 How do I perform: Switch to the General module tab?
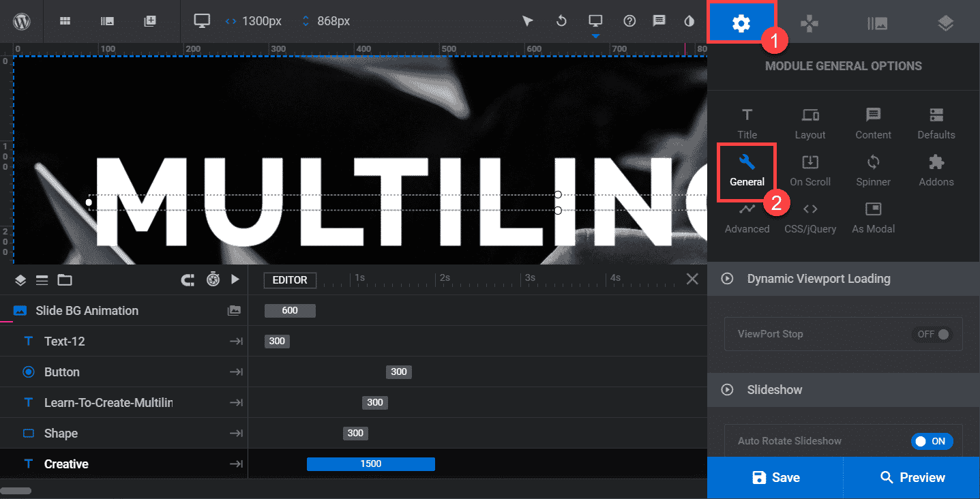click(x=747, y=170)
